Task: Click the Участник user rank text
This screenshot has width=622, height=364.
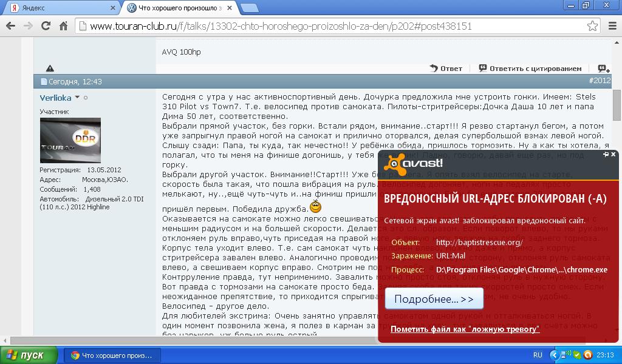Action: 54,112
